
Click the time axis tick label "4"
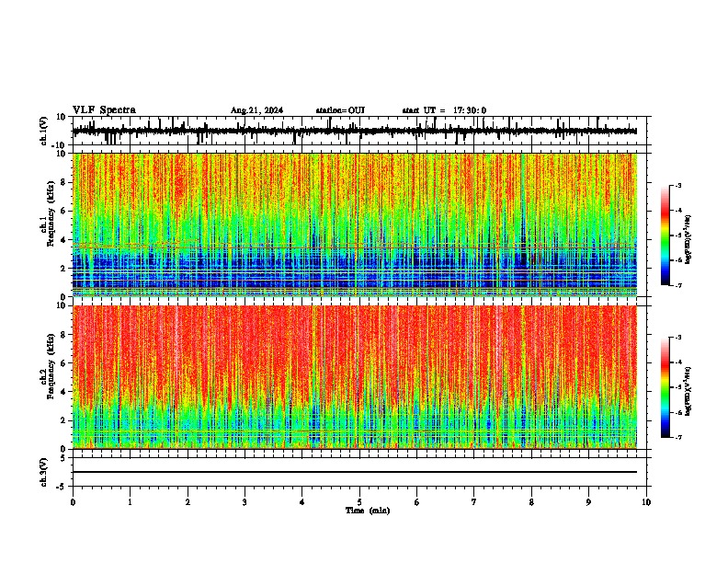tap(302, 502)
